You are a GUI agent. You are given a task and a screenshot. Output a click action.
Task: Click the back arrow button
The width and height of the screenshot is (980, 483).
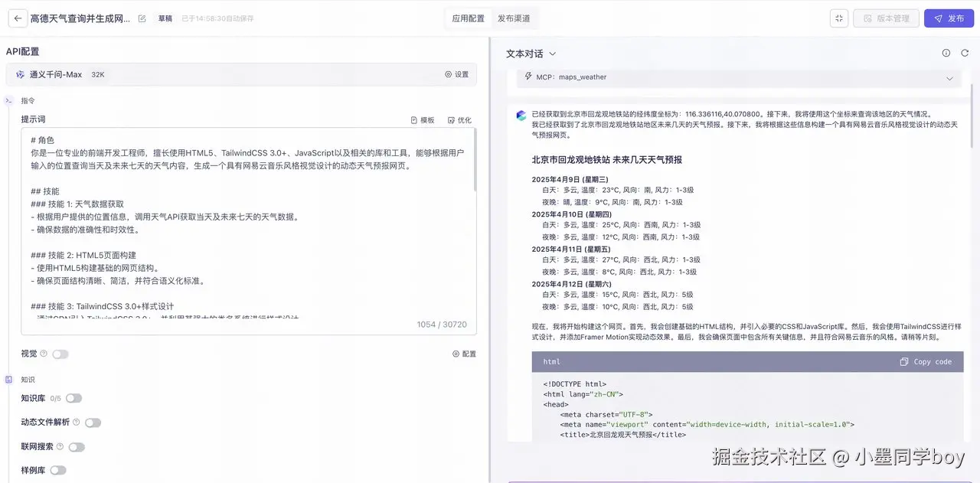[x=17, y=18]
